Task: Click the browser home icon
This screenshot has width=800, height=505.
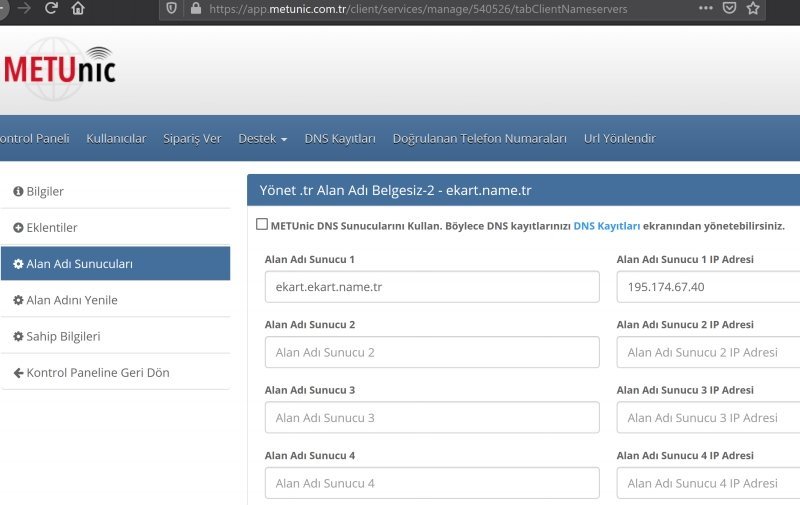Action: [x=78, y=8]
